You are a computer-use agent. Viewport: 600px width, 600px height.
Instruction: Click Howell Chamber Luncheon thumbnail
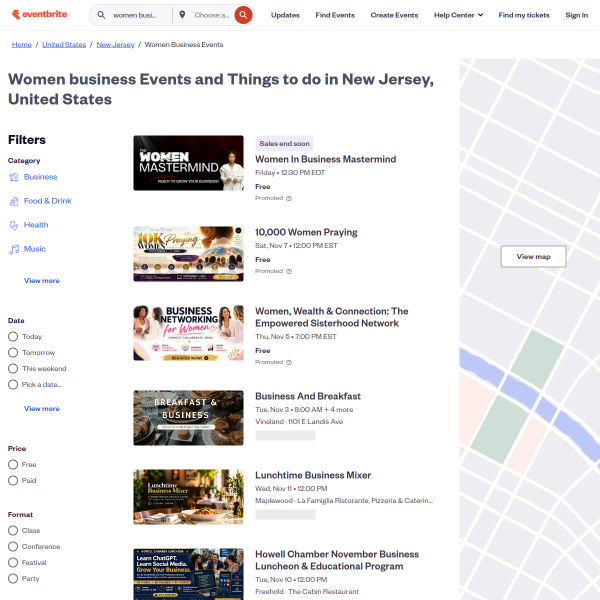point(188,574)
